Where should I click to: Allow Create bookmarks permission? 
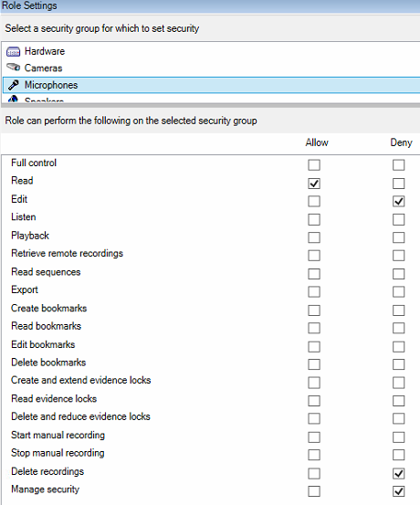point(314,310)
